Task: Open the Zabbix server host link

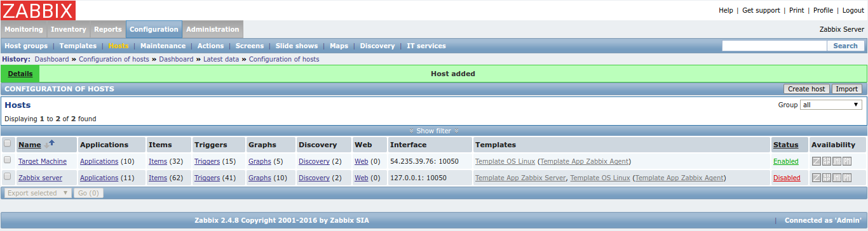Action: pyautogui.click(x=40, y=178)
